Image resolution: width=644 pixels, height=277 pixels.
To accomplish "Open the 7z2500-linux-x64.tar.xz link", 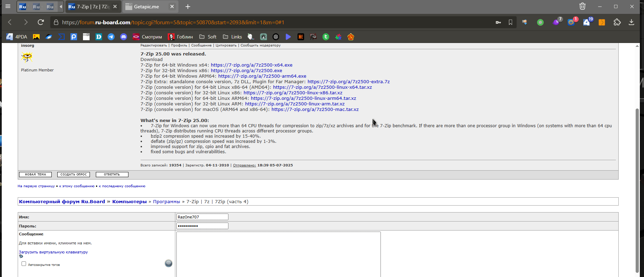I will tap(323, 87).
